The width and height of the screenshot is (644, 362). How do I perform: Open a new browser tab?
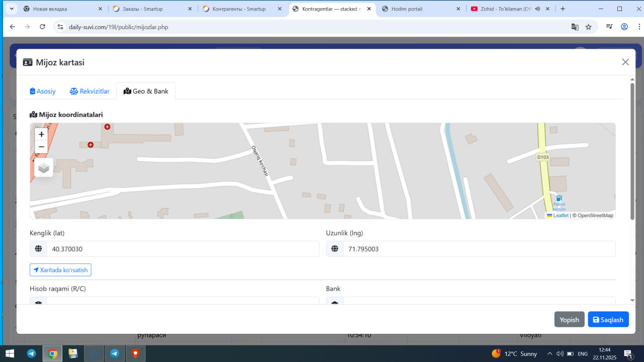point(562,9)
